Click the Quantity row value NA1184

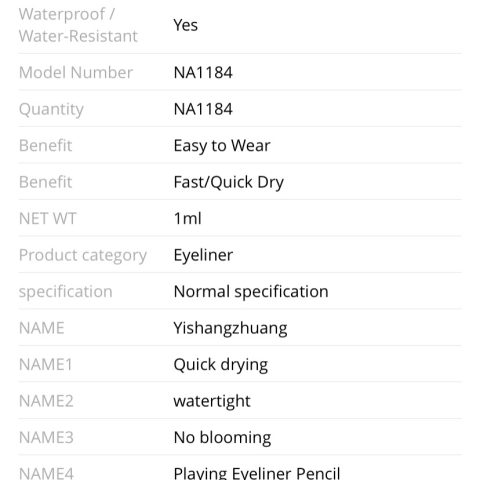pos(203,109)
